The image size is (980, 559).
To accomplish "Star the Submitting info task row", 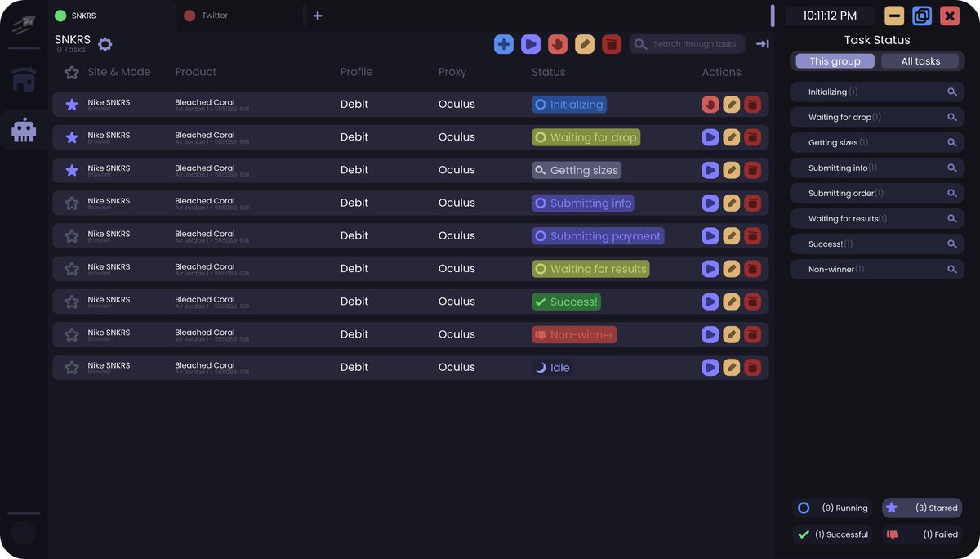I will click(72, 203).
